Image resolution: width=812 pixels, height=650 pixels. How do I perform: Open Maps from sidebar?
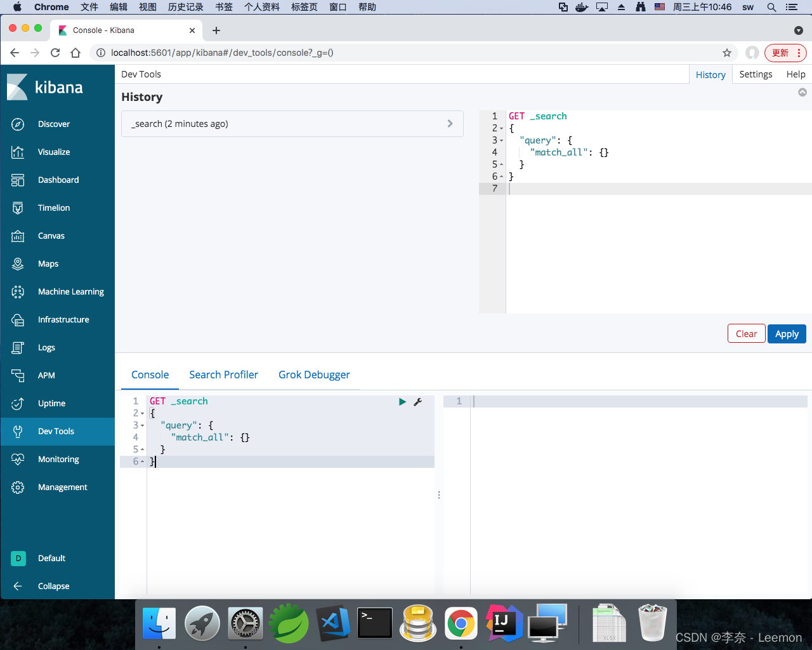tap(48, 263)
